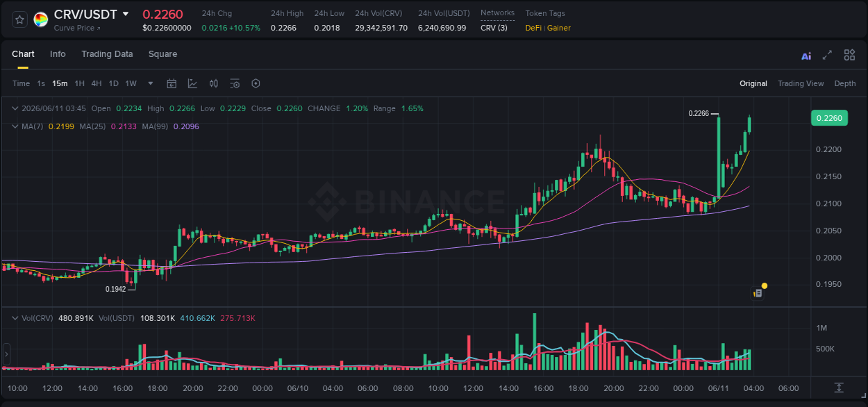Open the Square tab

tap(162, 54)
